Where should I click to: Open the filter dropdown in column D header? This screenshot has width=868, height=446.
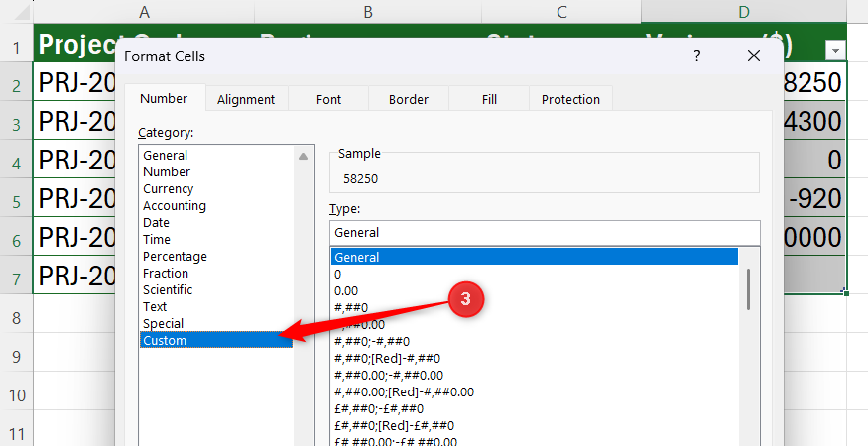(x=835, y=51)
